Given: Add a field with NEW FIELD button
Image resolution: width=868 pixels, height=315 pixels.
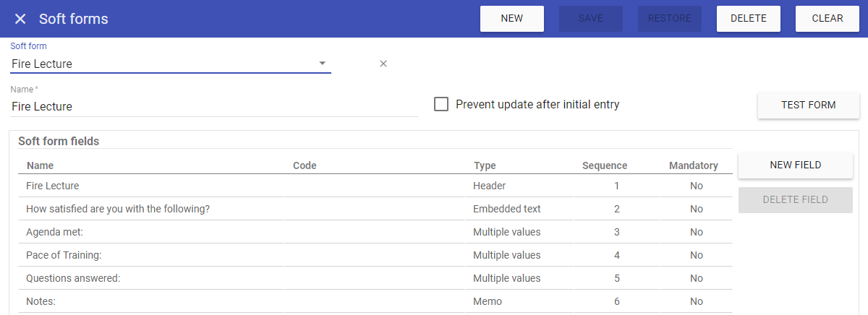Looking at the screenshot, I should point(795,165).
